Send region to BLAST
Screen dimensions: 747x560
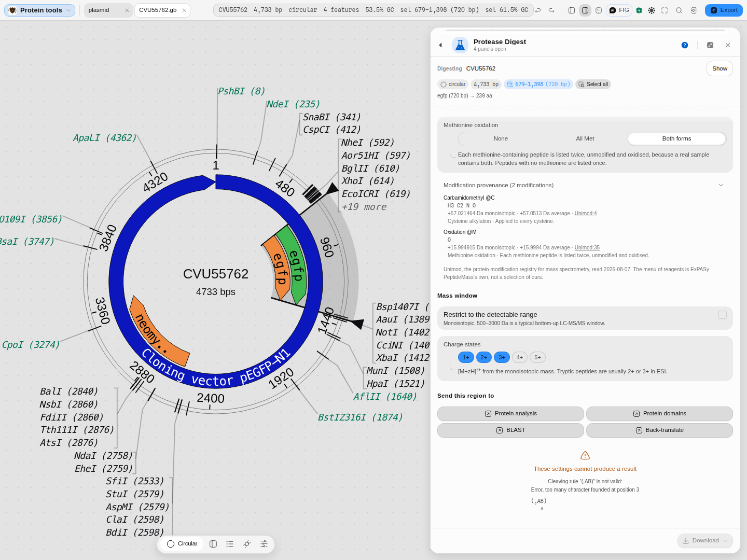coord(510,430)
